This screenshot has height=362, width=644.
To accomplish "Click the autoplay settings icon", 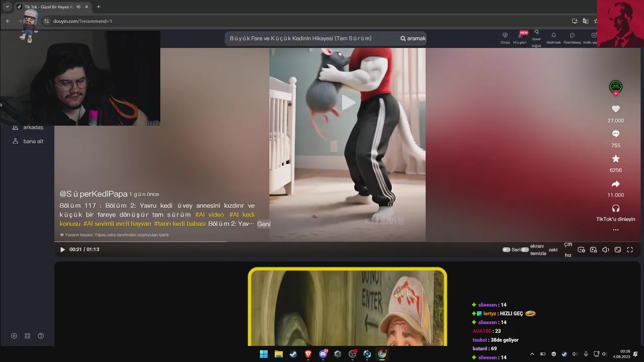I will [581, 249].
